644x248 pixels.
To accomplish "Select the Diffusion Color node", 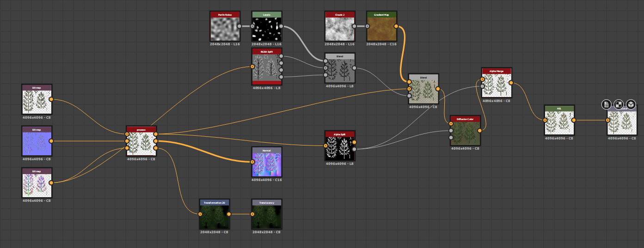I will coord(466,131).
